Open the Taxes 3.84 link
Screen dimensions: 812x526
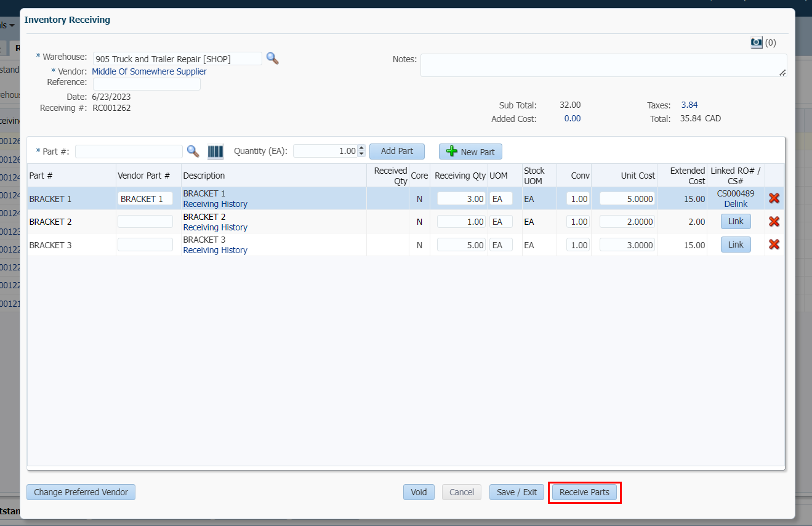point(689,105)
